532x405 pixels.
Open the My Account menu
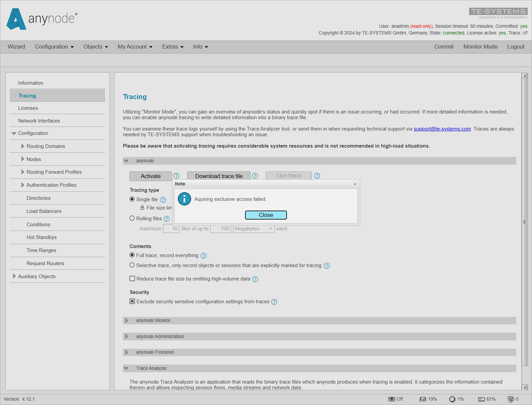pyautogui.click(x=135, y=47)
